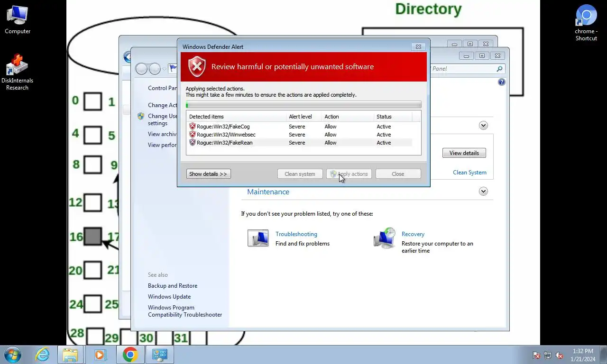Open Action Center help question icon
This screenshot has width=607, height=364.
(x=502, y=82)
